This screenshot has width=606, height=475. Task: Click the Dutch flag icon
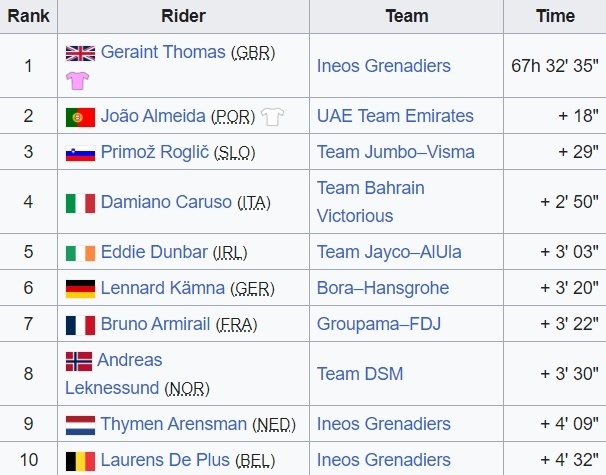coord(80,424)
